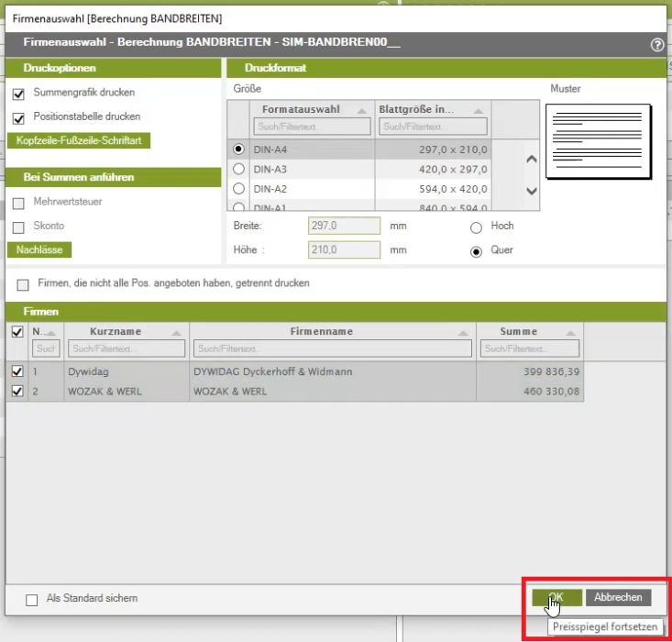
Task: Open Kopfzeile-Fußzeile-Schriftart settings
Action: tap(78, 141)
